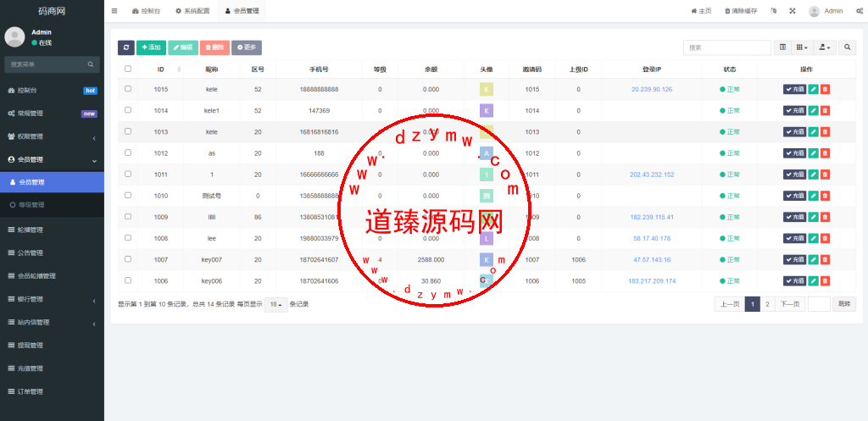Click the Admin avatar in top bar

tap(814, 11)
